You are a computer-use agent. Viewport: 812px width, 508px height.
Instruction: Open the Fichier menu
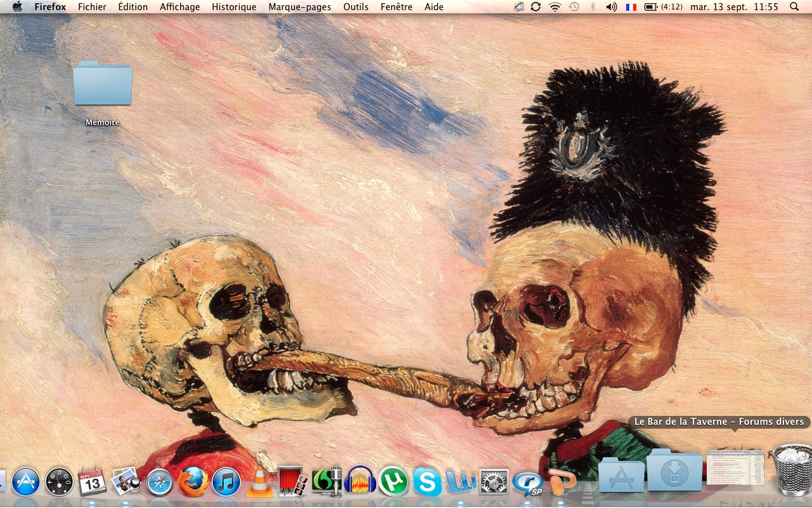(x=92, y=7)
